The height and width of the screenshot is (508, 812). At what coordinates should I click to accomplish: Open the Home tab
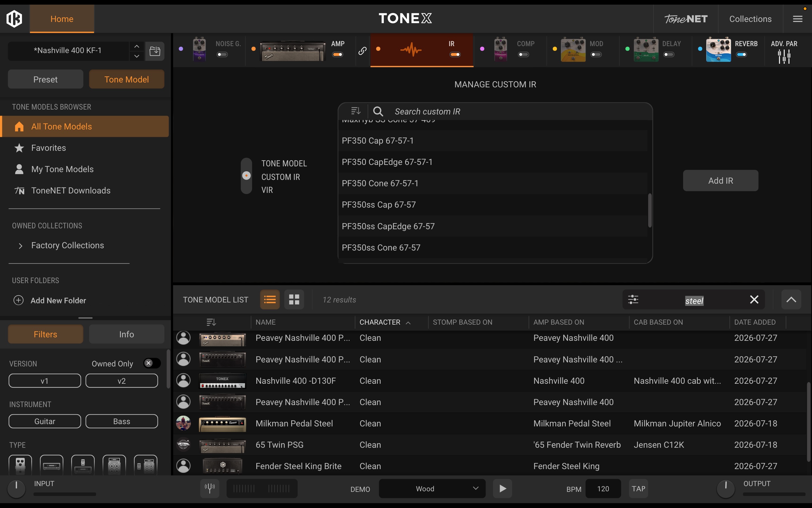click(x=62, y=19)
